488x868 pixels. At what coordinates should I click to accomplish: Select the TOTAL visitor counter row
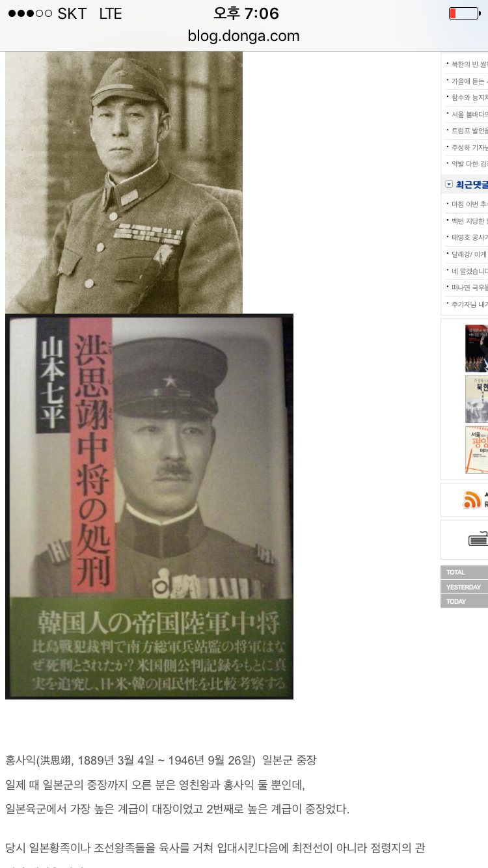tap(465, 573)
